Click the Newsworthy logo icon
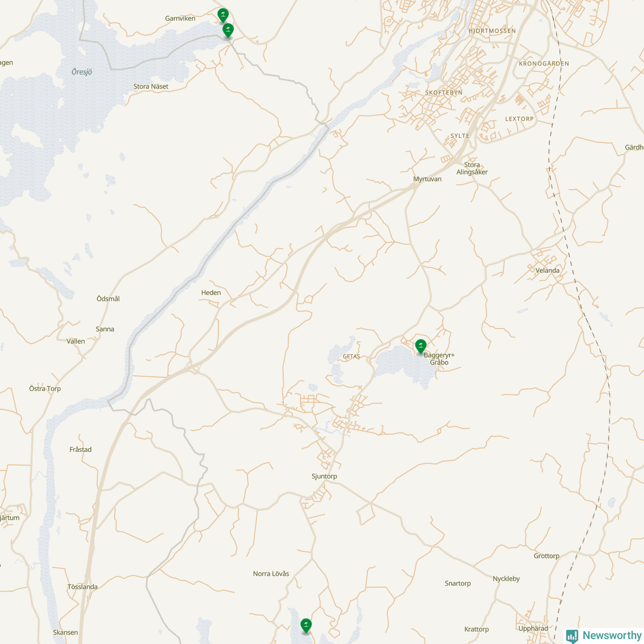 coord(572,636)
